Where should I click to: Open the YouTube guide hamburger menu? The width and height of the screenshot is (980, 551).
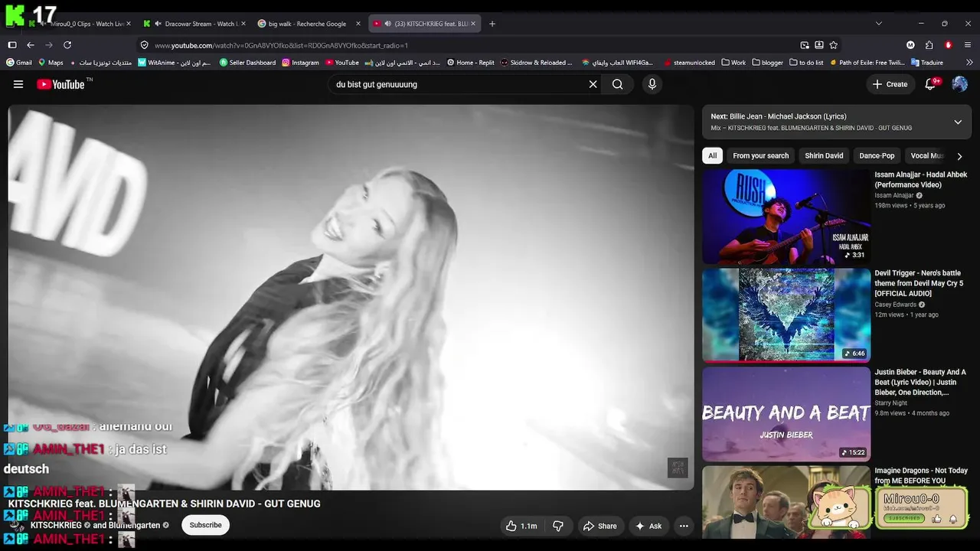[18, 84]
